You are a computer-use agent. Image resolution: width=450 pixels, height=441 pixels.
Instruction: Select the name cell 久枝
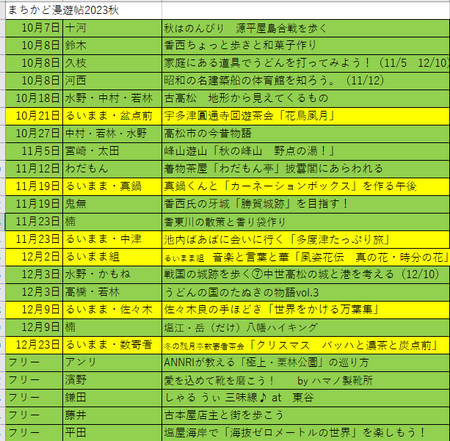tap(112, 63)
